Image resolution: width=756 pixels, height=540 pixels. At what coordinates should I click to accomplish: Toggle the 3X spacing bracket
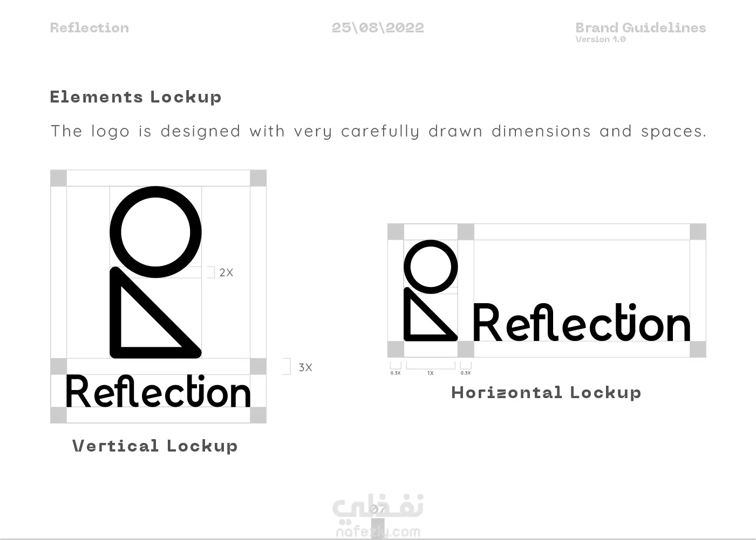point(288,366)
